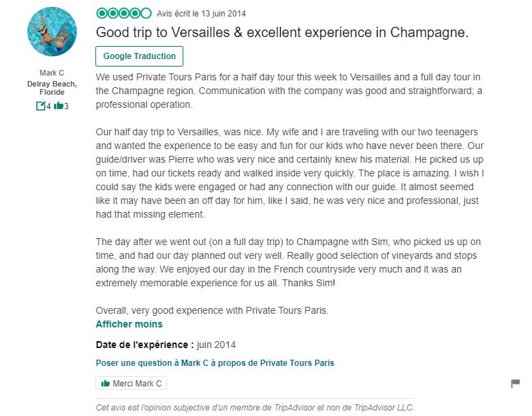Click the TripAdvisor subjective opinion disclaimer
The width and height of the screenshot is (532, 416).
point(255,407)
